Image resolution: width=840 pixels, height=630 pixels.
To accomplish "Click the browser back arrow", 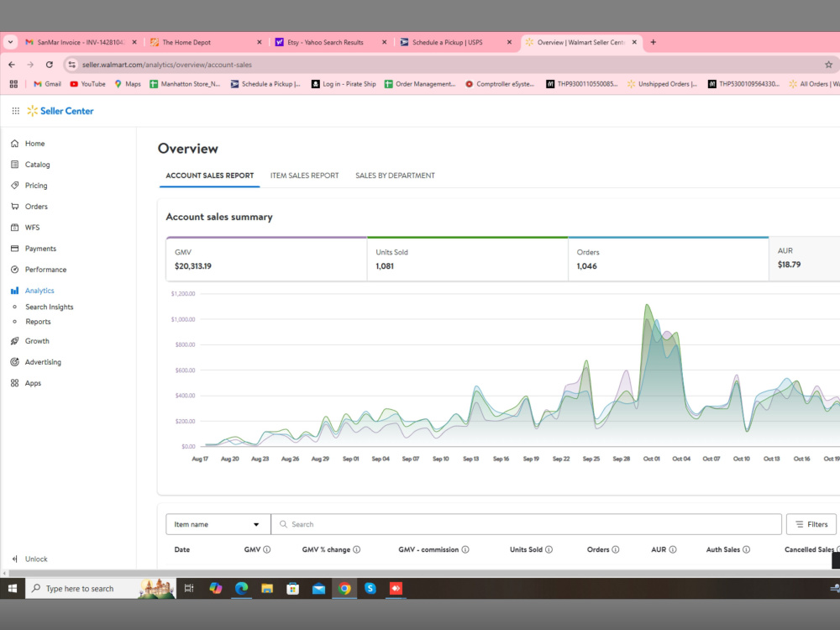I will pyautogui.click(x=12, y=65).
